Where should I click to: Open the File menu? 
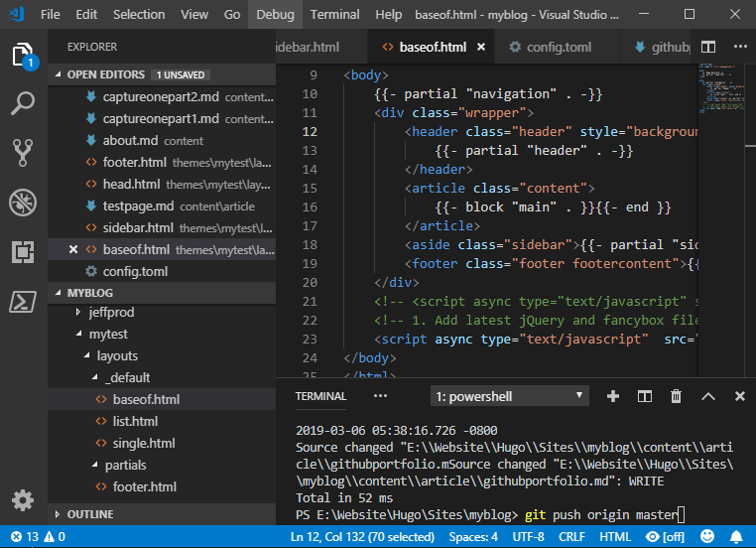51,15
